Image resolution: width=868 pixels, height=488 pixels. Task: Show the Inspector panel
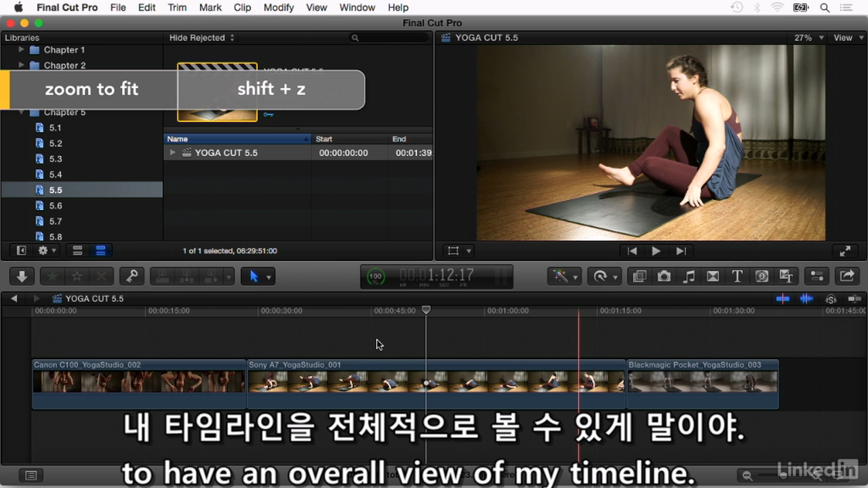817,276
